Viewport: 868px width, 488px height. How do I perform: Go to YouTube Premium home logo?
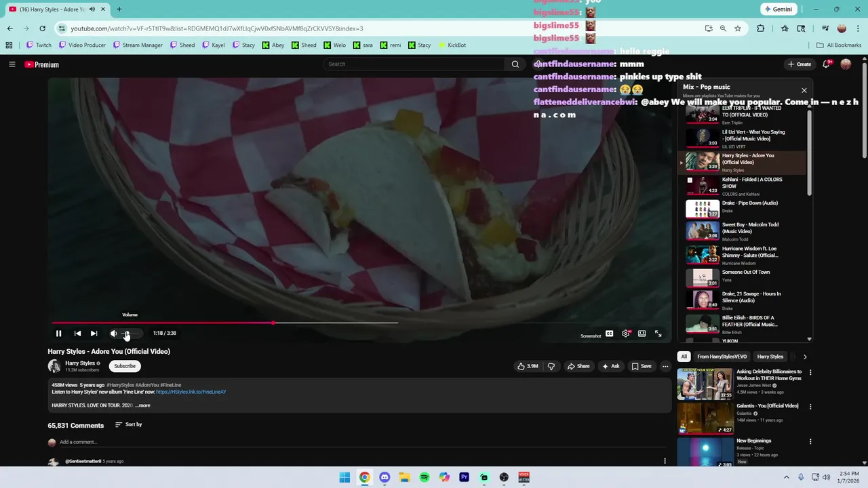[42, 64]
